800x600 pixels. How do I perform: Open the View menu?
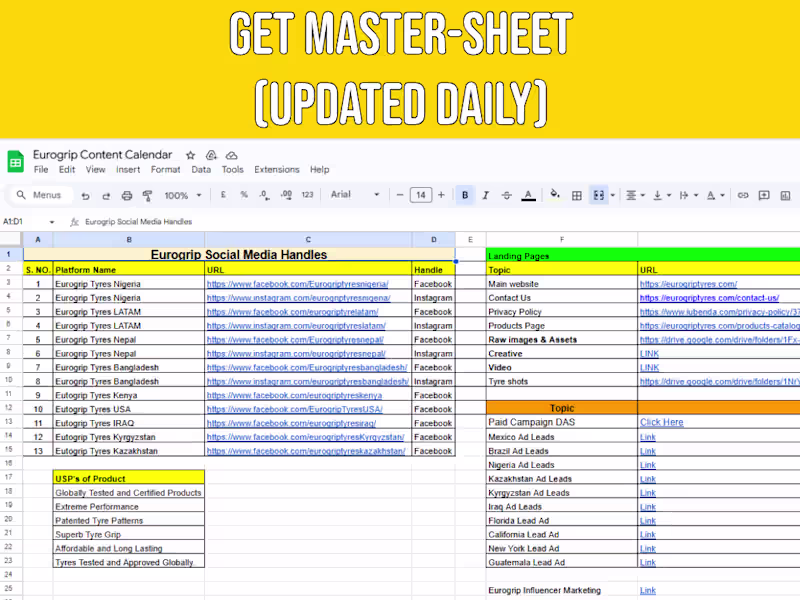(x=95, y=169)
